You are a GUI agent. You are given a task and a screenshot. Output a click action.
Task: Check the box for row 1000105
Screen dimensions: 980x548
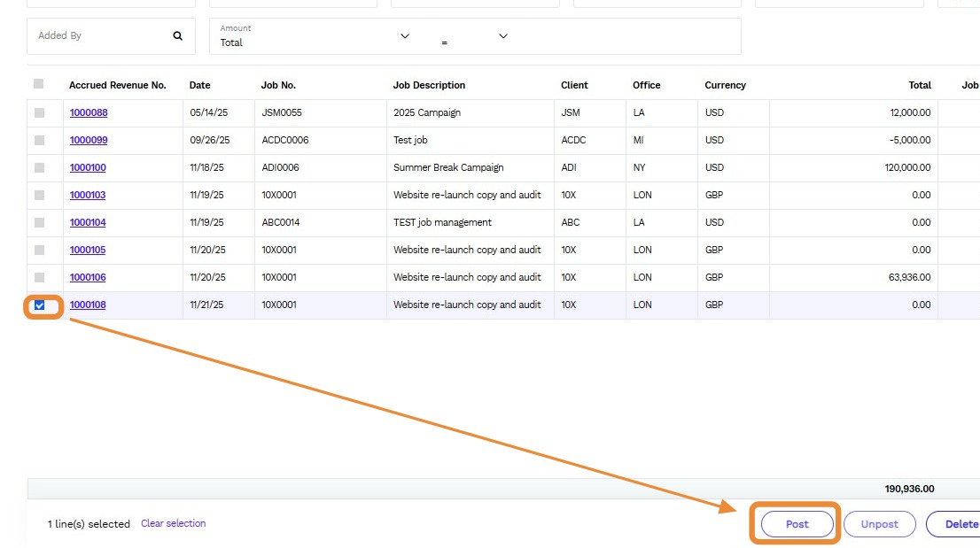tap(39, 251)
